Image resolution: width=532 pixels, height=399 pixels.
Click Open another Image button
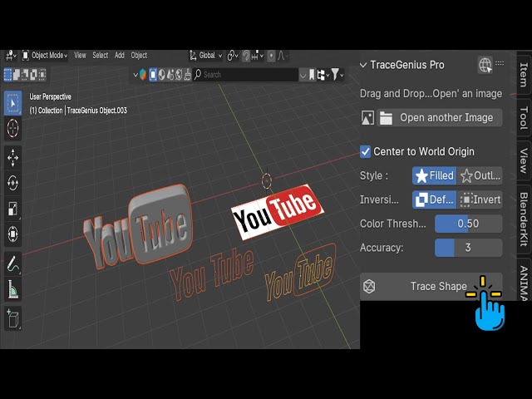coord(440,118)
